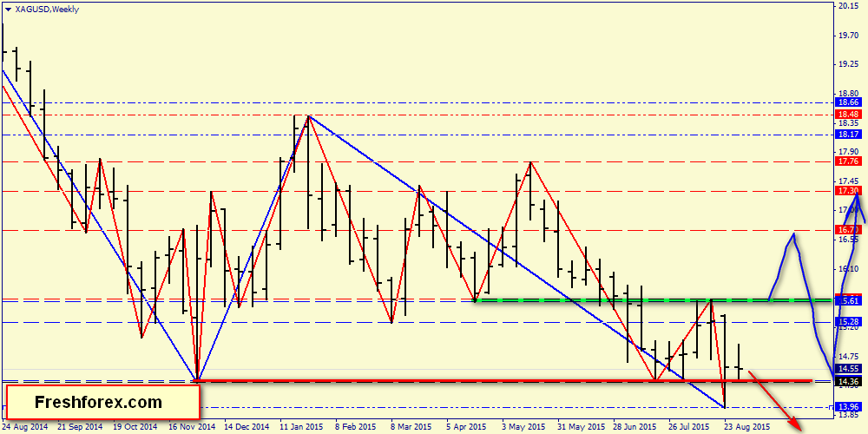Click the 14 Dec 2014 date label
This screenshot has height=434, width=868.
tap(246, 427)
